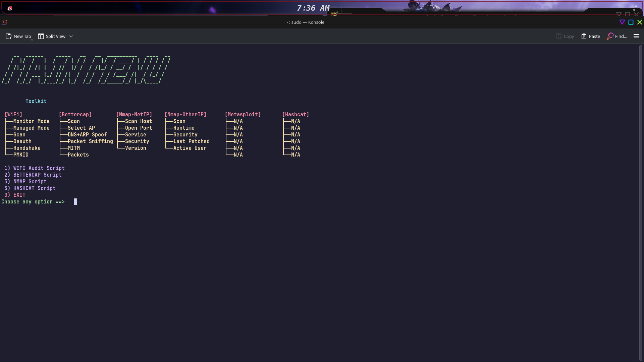The height and width of the screenshot is (362, 644).
Task: Click 'PMKID' under WiFi
Action: pos(21,155)
